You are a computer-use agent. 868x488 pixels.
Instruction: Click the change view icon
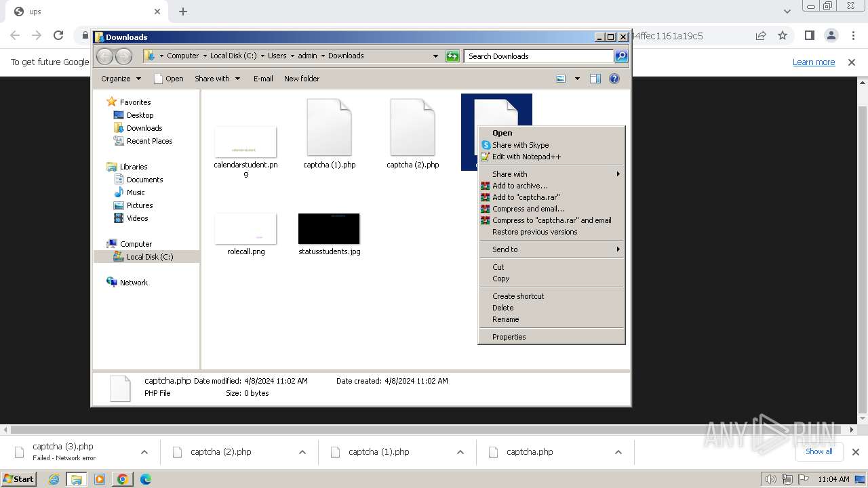click(x=561, y=79)
